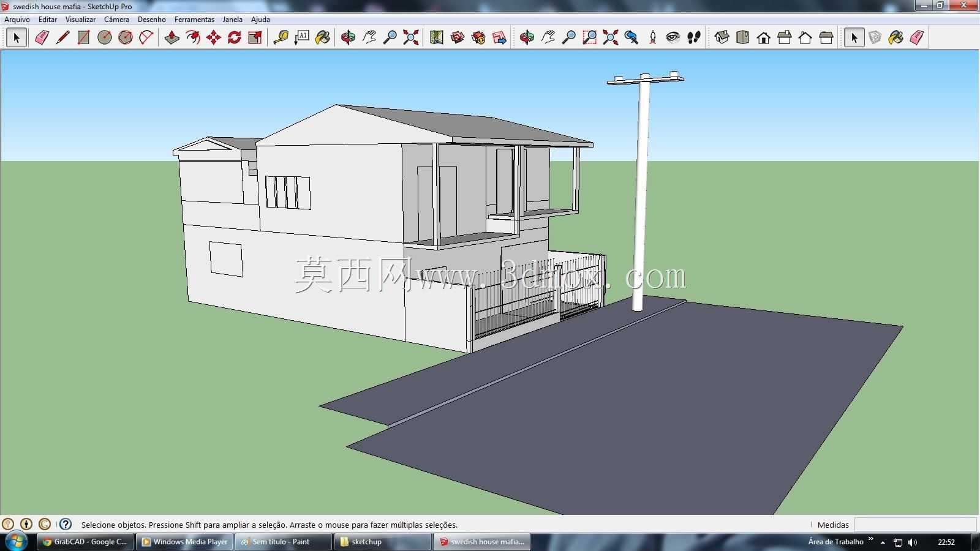Click the credits status bar icon
980x551 pixels.
pyautogui.click(x=26, y=524)
